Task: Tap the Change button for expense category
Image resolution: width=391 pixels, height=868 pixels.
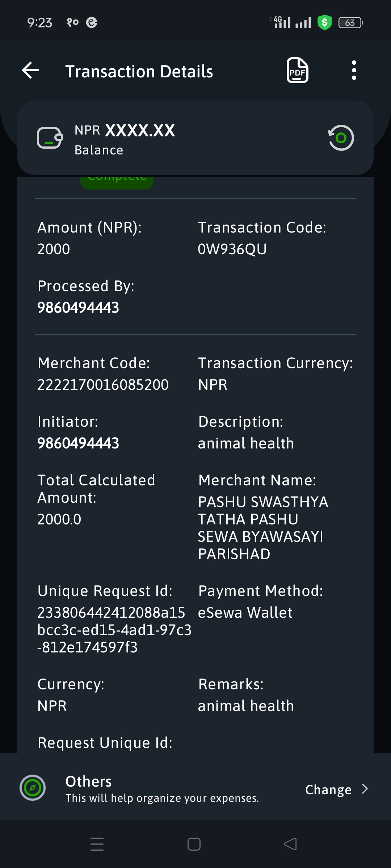Action: click(328, 790)
